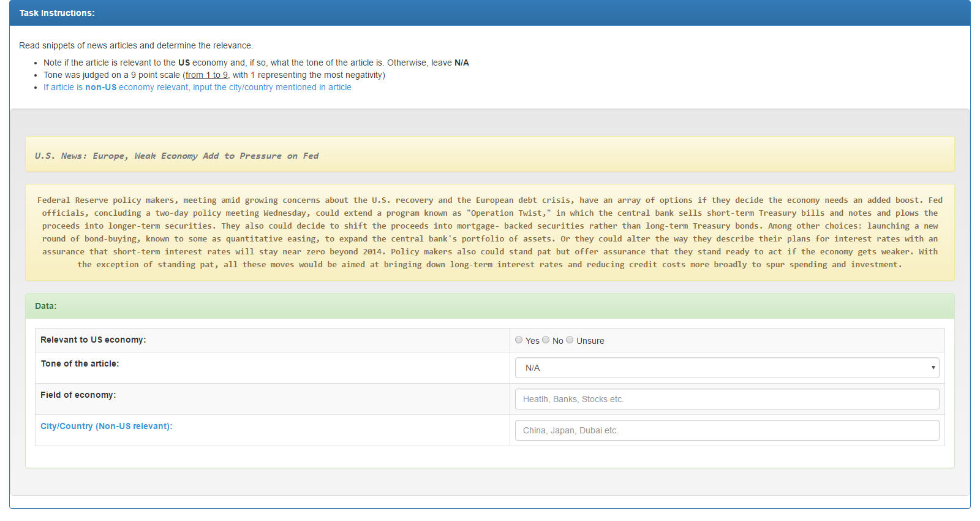Click the bold US word in first bullet
Viewport: 980px width, 521px height.
pyautogui.click(x=184, y=63)
